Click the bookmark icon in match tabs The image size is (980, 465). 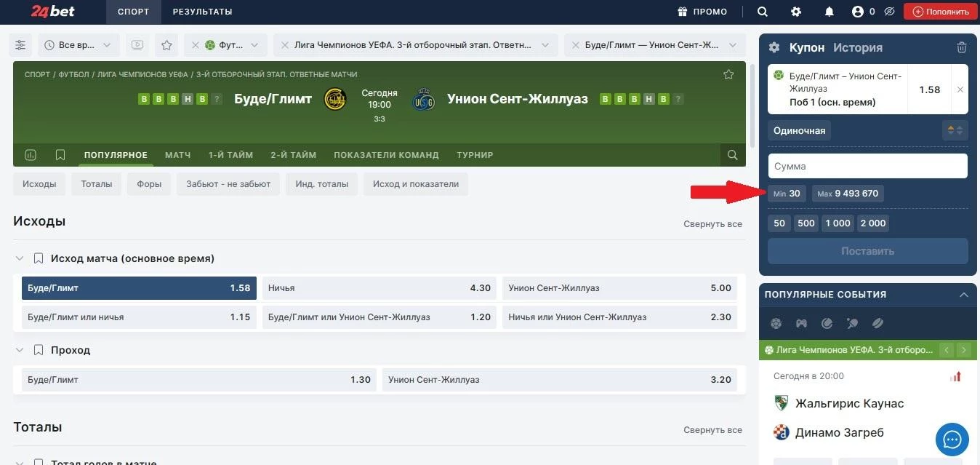[60, 155]
